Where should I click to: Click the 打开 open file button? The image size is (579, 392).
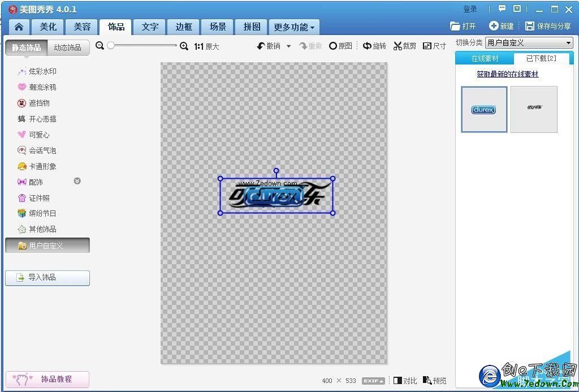pos(463,26)
